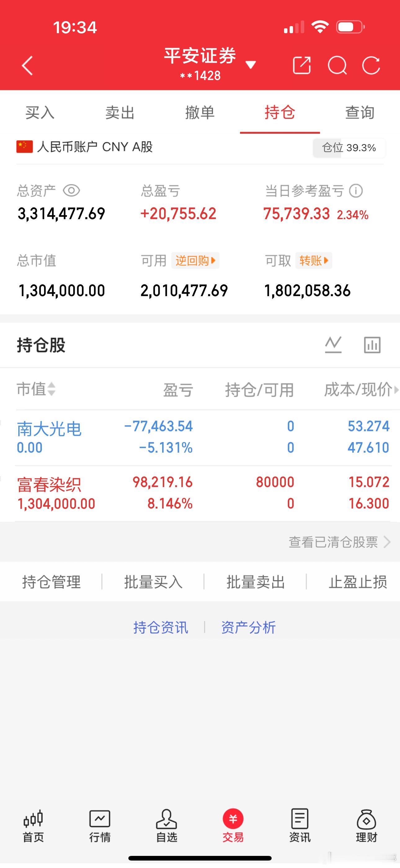Tap daily profit value 75,739.33
This screenshot has height=868, width=400.
(296, 214)
